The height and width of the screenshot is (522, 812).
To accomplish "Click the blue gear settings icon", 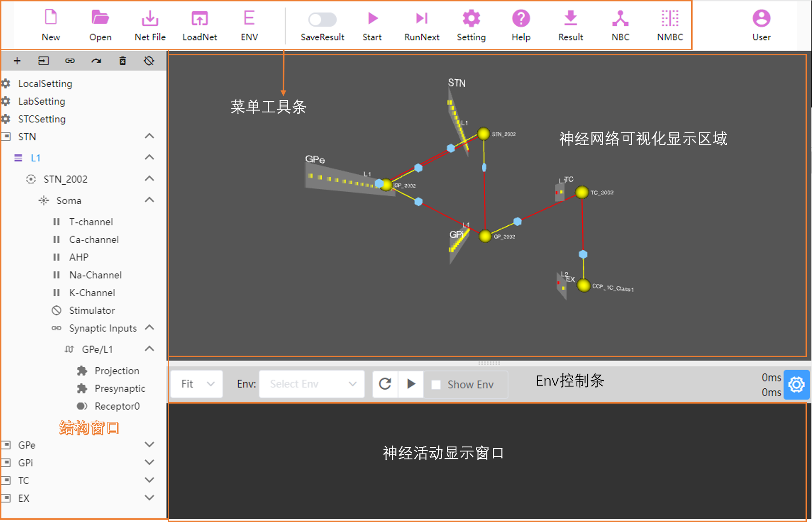I will coord(796,384).
